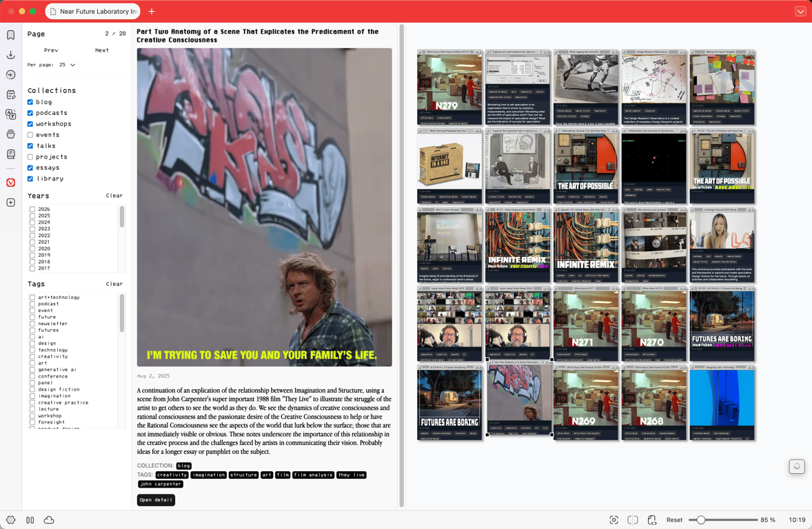Click the cloud sync status icon
Viewport: 812px width, 529px height.
[49, 519]
